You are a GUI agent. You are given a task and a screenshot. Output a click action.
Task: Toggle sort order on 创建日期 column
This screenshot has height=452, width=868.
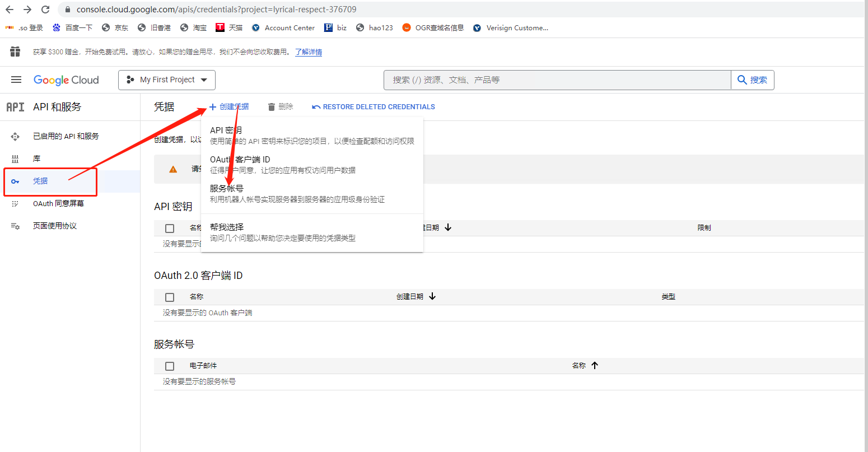[x=416, y=296]
